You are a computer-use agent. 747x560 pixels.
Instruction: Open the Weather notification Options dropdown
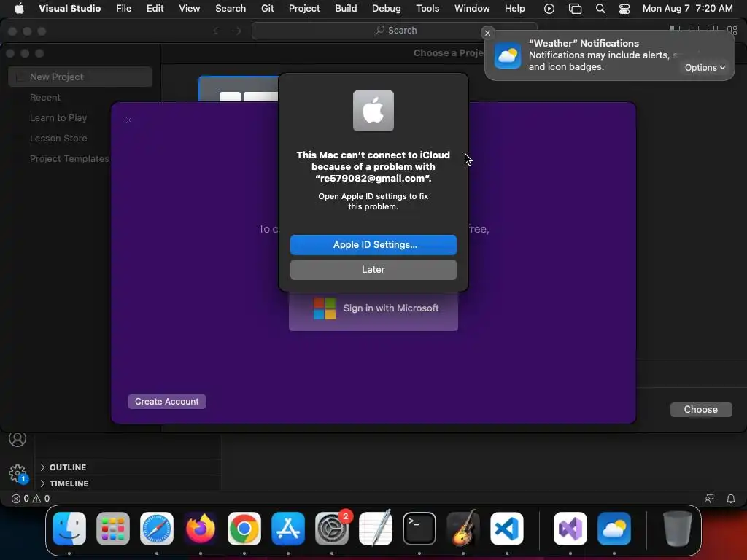pyautogui.click(x=705, y=68)
